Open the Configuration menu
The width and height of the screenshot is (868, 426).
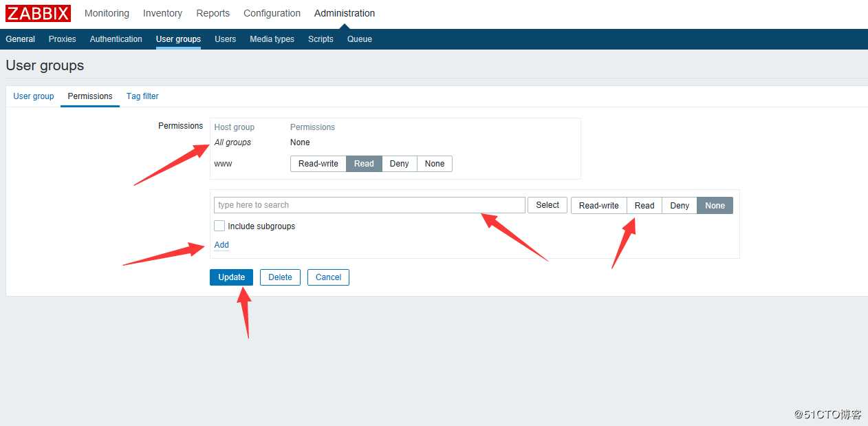click(x=272, y=13)
